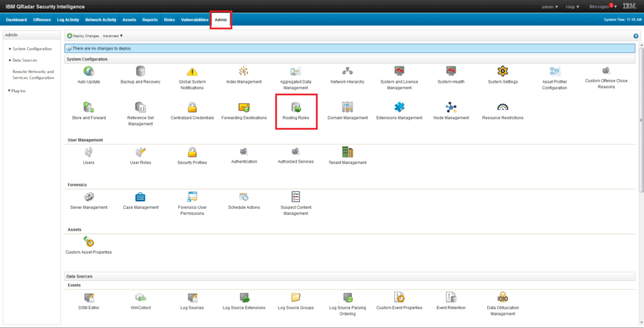Open the Help dropdown menu
644x328 pixels.
point(573,6)
